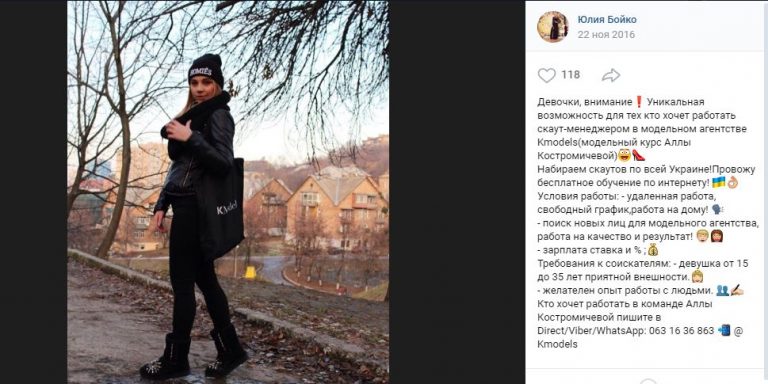Click the OK hand emoji

[x=733, y=182]
